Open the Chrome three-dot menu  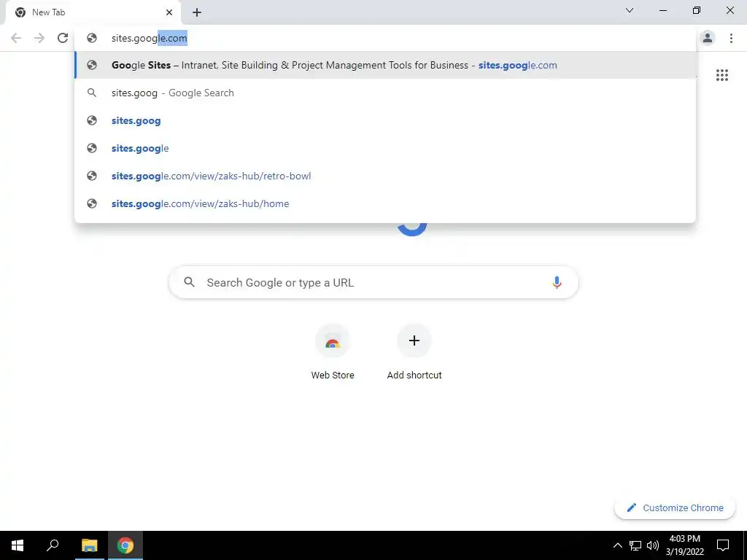coord(731,38)
